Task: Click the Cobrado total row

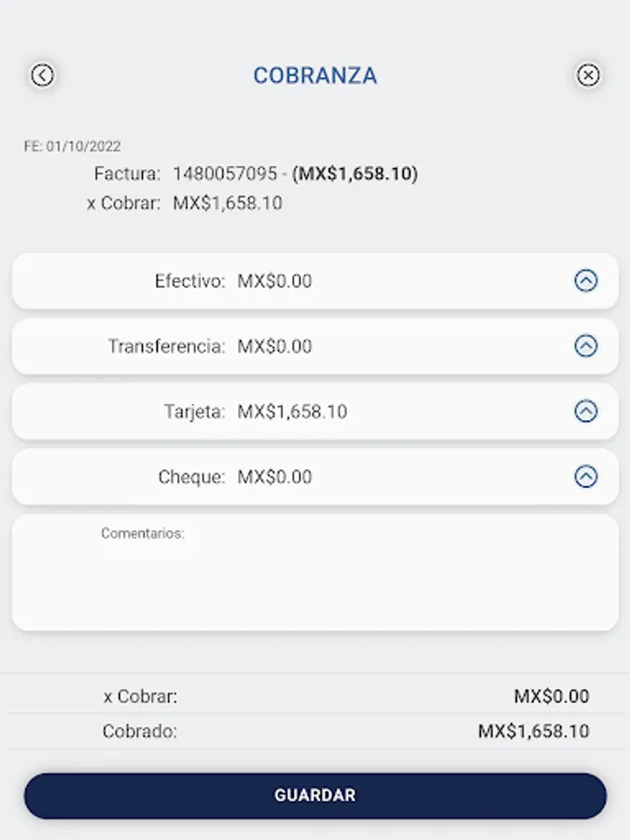Action: (x=315, y=732)
